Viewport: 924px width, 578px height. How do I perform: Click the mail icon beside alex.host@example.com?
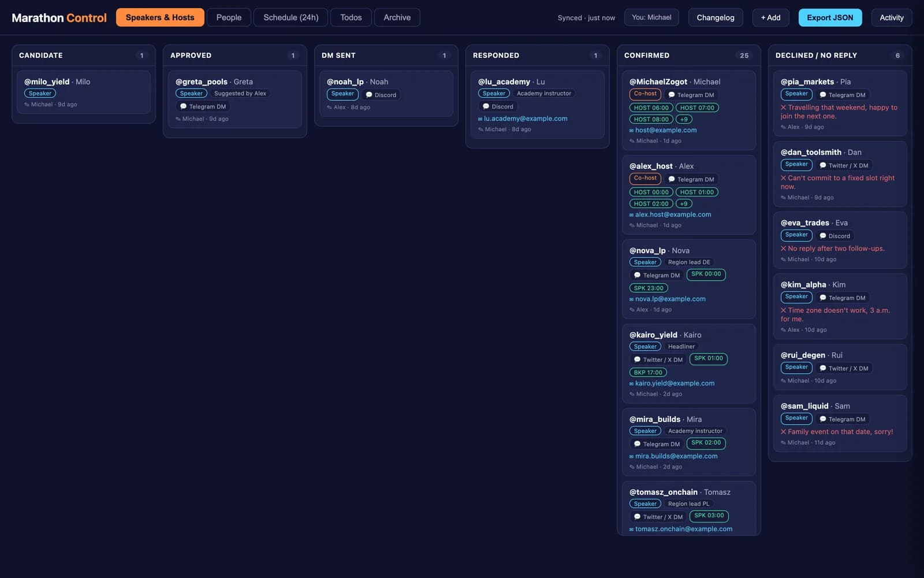[x=631, y=215]
